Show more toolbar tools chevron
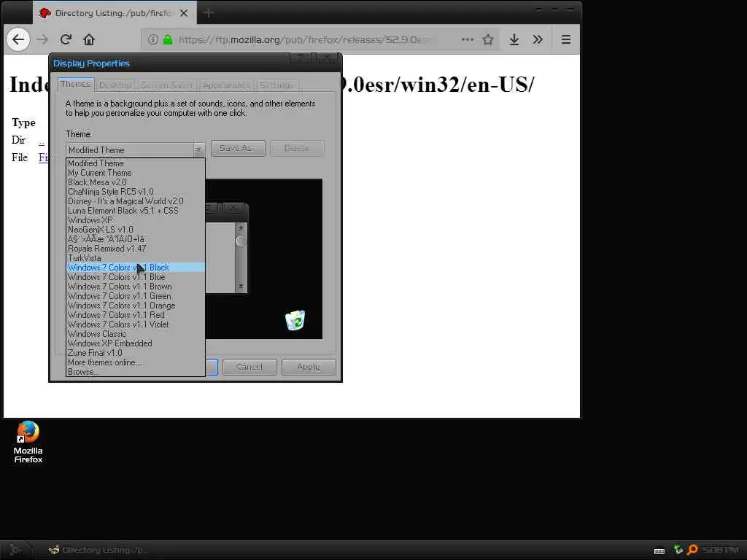Screen dimensions: 747x560 click(x=538, y=39)
